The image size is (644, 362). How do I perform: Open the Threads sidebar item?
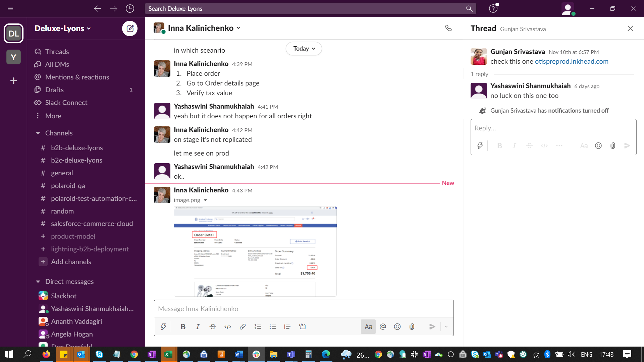pos(57,52)
